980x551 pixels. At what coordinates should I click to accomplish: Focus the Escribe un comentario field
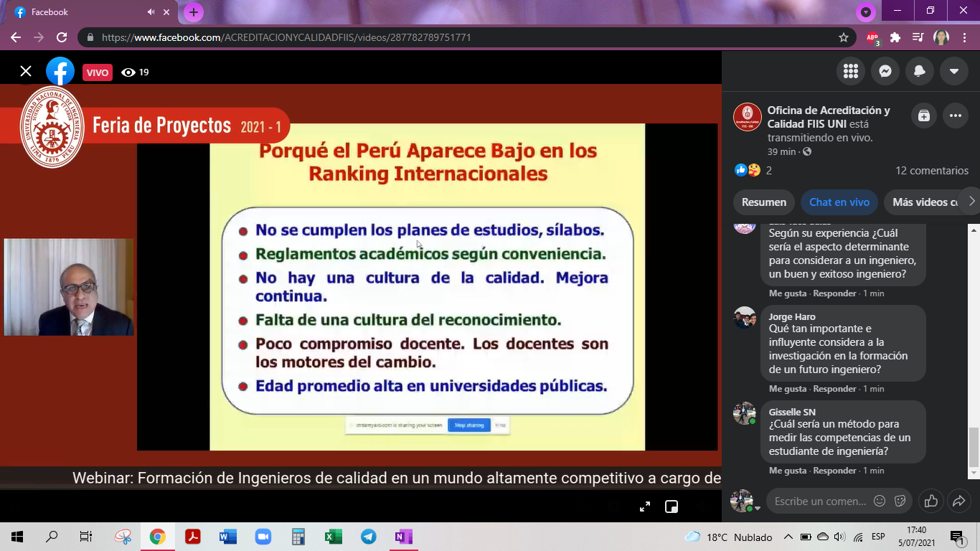(820, 501)
